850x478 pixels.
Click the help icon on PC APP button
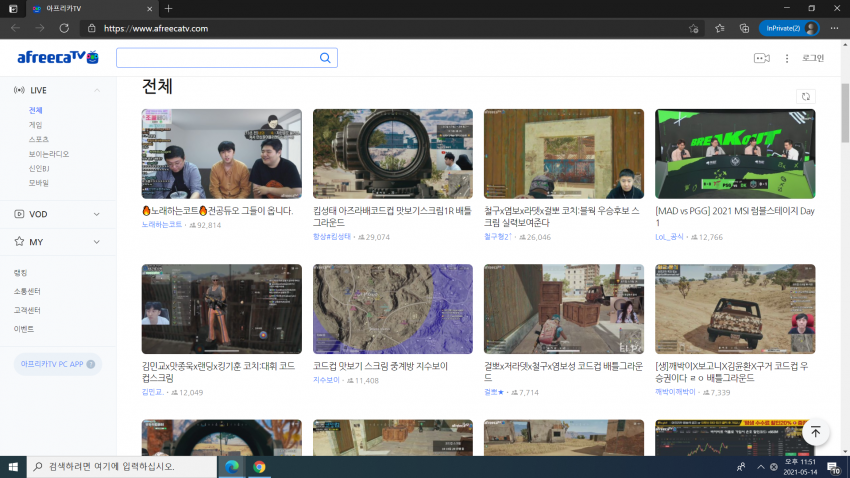click(91, 364)
